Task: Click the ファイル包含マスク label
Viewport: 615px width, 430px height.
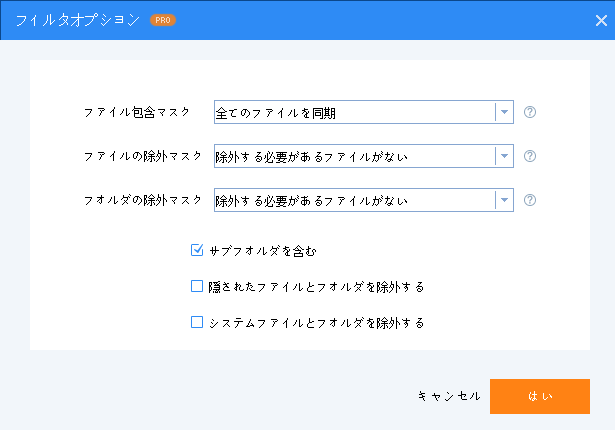Action: (x=137, y=112)
